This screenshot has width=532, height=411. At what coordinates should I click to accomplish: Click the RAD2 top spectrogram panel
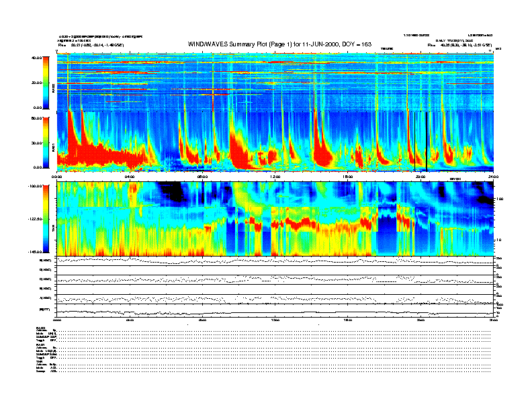[x=275, y=82]
